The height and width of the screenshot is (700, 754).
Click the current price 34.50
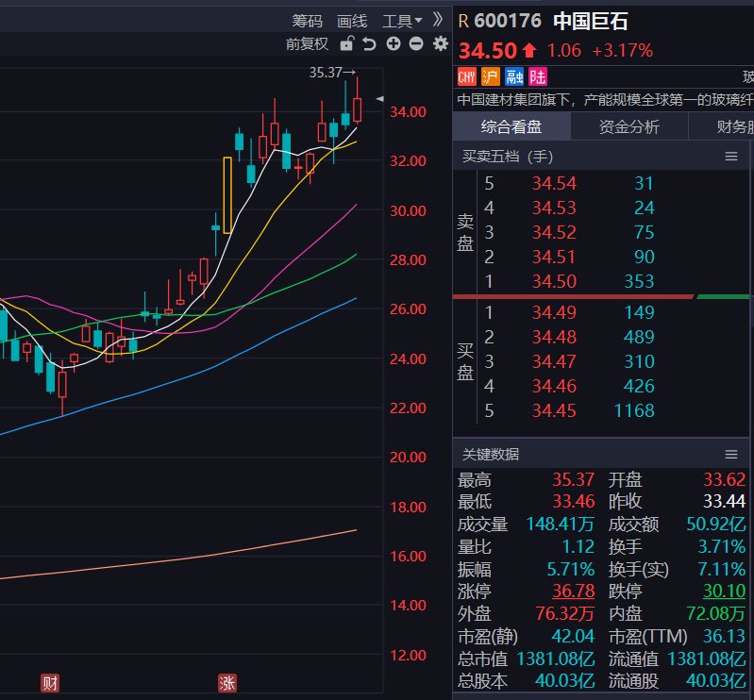488,51
